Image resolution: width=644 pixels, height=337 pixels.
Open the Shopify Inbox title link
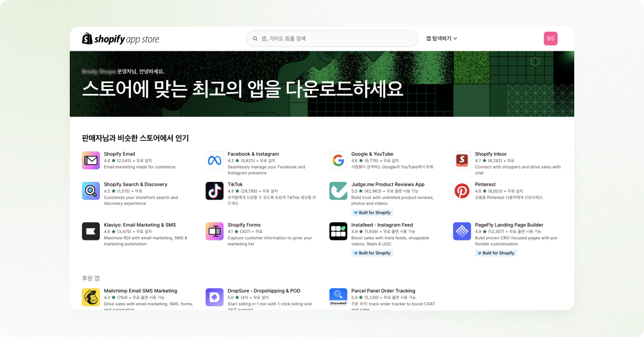pyautogui.click(x=491, y=154)
